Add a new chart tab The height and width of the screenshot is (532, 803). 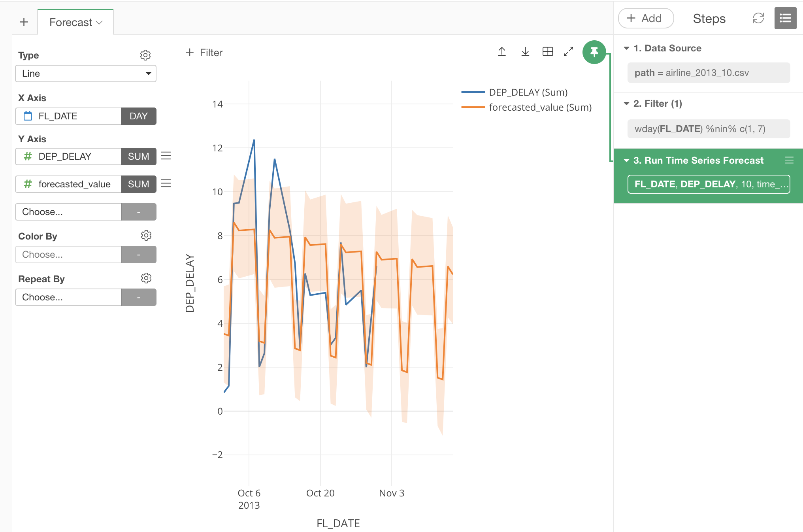click(x=24, y=22)
